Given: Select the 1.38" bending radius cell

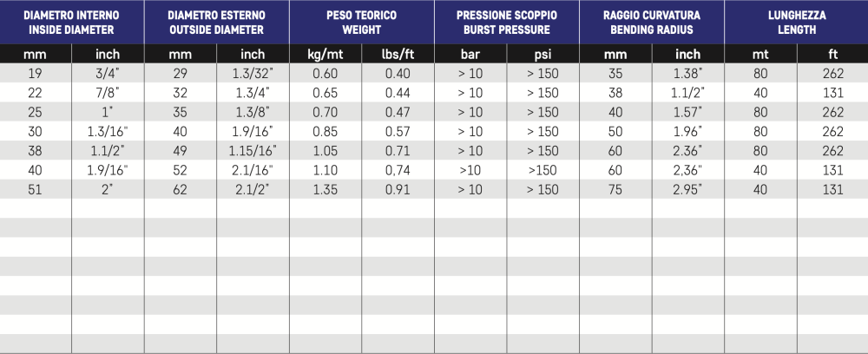Looking at the screenshot, I should (687, 74).
